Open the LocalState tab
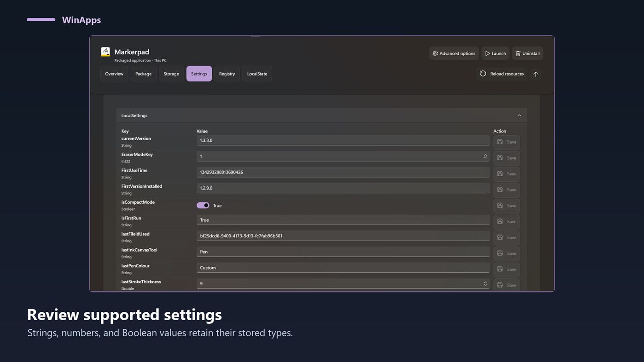 point(257,74)
